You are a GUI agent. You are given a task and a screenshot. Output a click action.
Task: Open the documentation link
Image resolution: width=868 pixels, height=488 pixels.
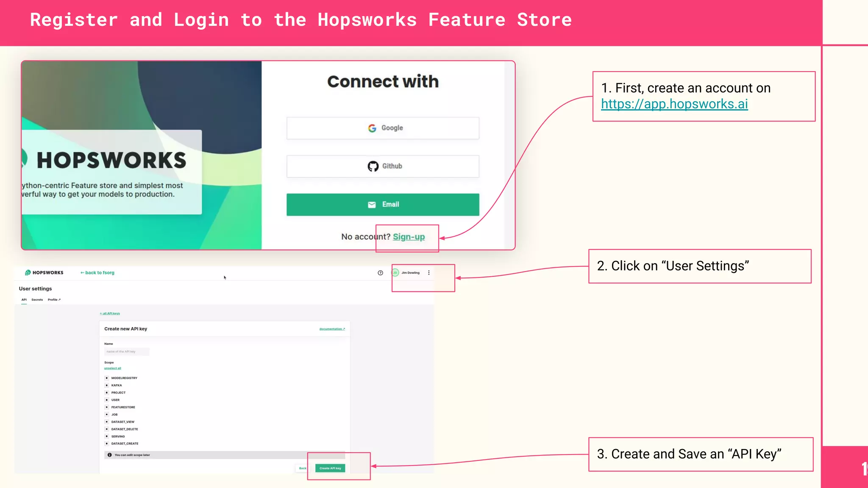point(332,329)
